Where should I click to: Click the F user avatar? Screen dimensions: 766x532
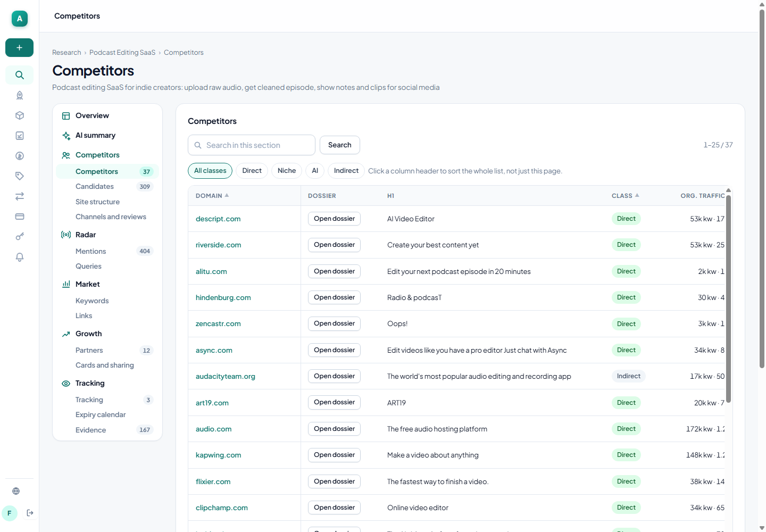[10, 513]
